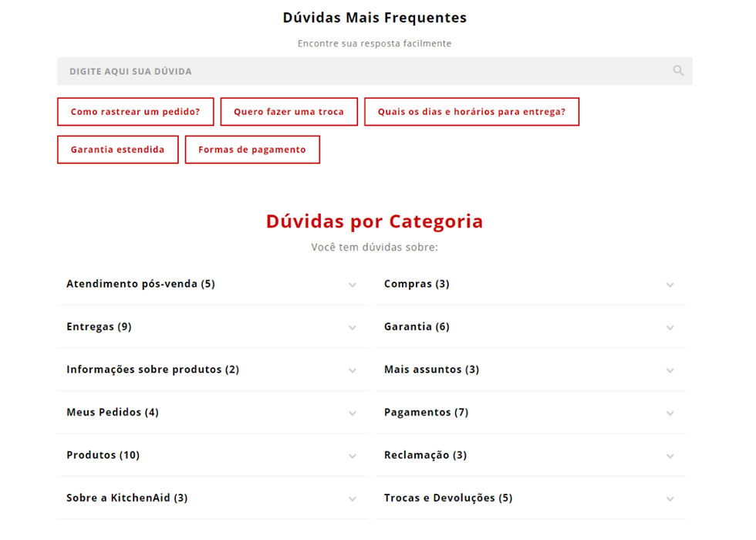
Task: Expand chevron for Compras category
Action: coord(670,285)
